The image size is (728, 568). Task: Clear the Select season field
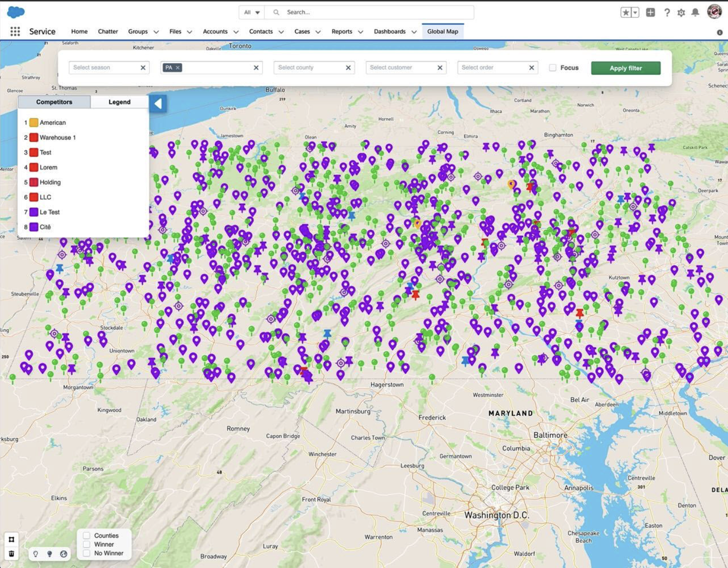143,68
